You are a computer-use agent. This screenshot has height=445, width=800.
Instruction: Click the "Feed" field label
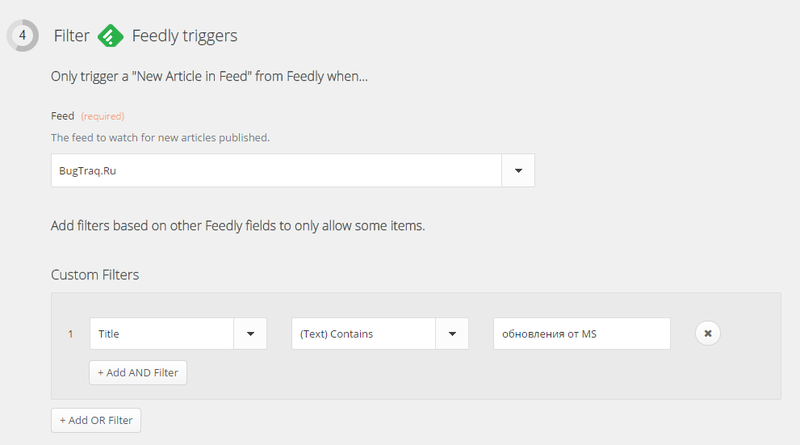coord(62,116)
